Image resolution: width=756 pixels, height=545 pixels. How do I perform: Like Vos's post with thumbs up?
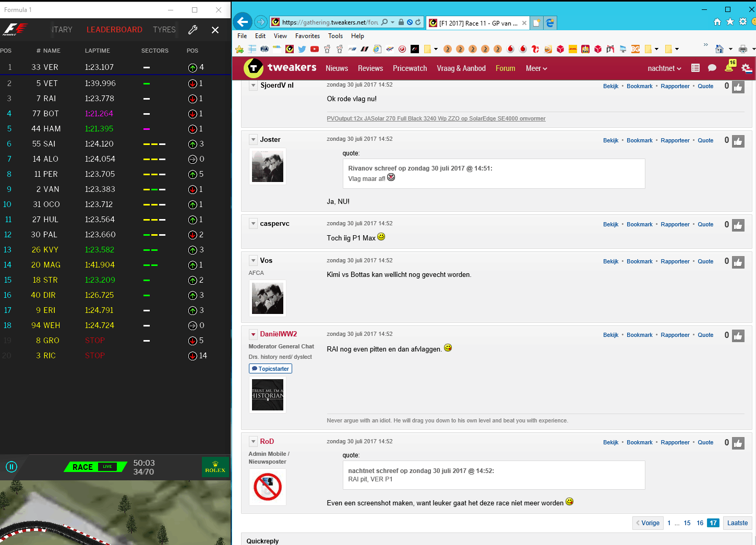[x=738, y=262]
